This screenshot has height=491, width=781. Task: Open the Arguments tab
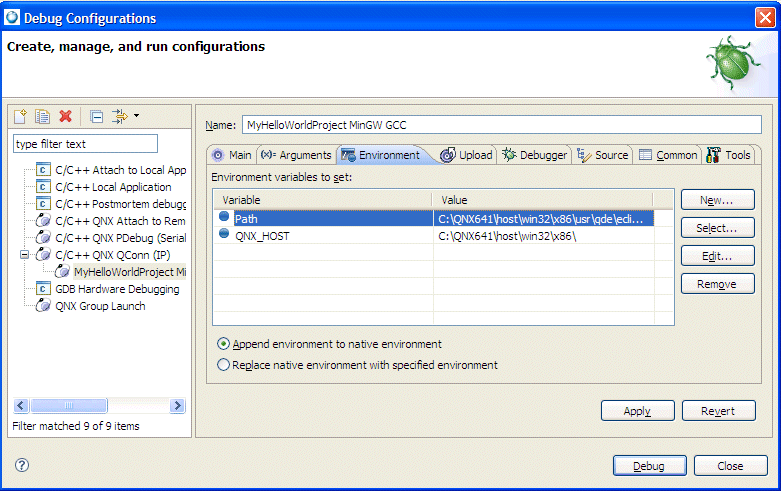click(295, 155)
